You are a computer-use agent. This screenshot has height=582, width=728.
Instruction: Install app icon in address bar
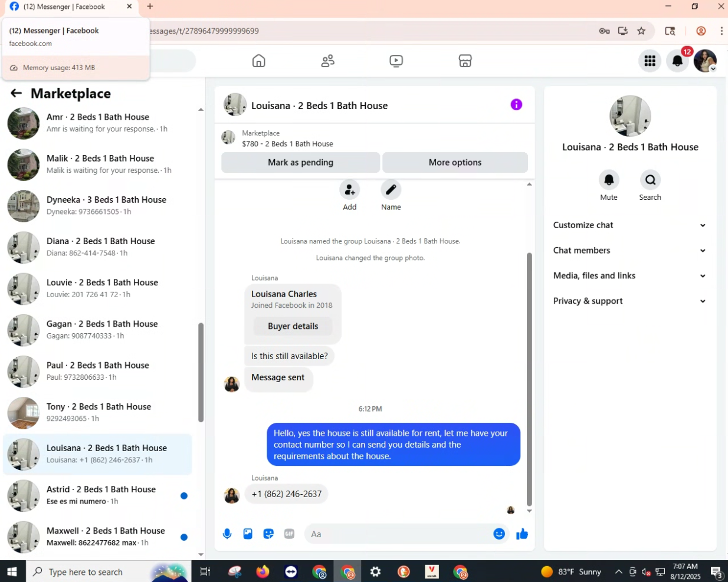pos(622,31)
